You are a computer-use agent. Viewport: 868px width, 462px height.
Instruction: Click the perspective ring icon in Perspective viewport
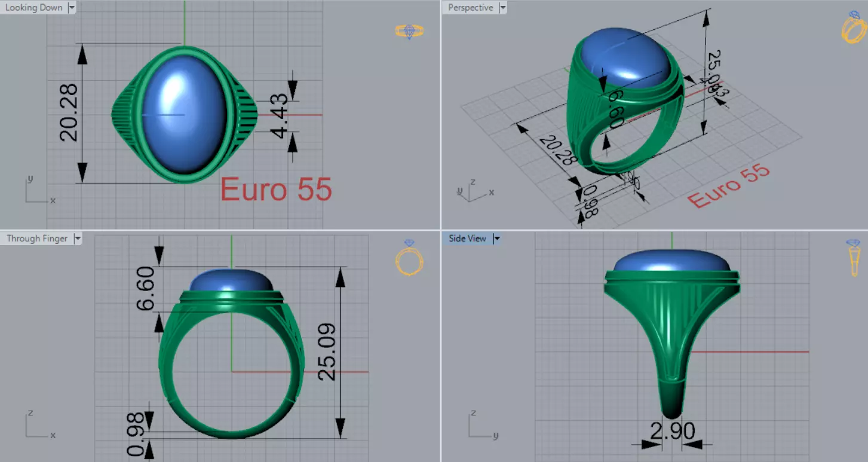(853, 27)
